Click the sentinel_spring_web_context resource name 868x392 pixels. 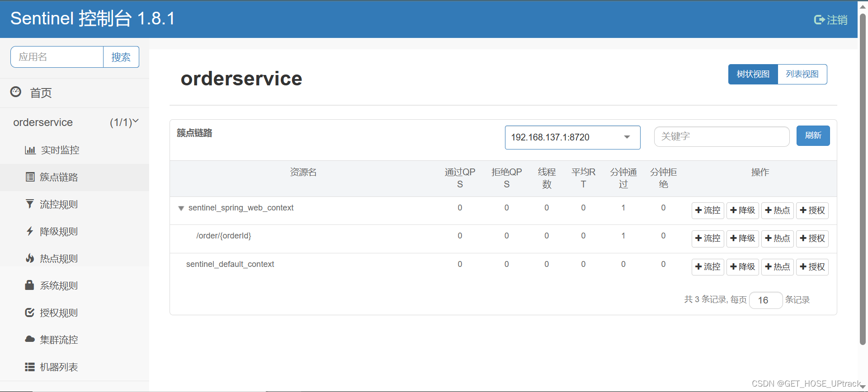coord(241,208)
